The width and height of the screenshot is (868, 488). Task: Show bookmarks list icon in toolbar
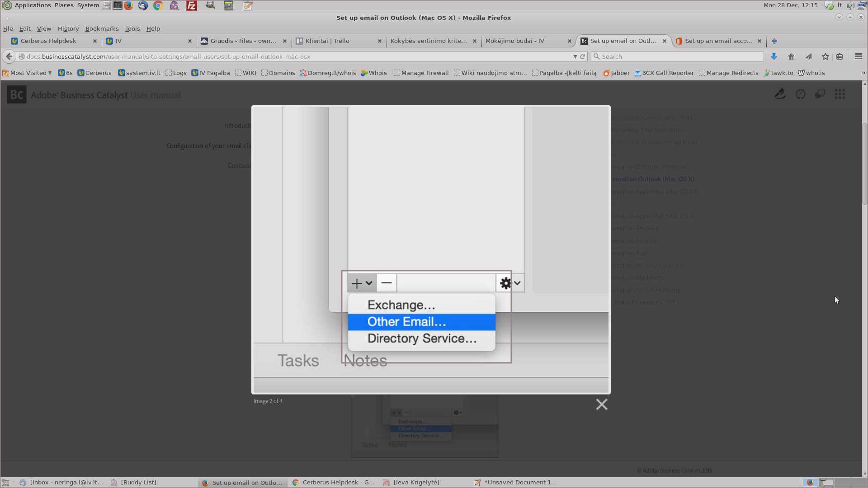[x=840, y=56]
